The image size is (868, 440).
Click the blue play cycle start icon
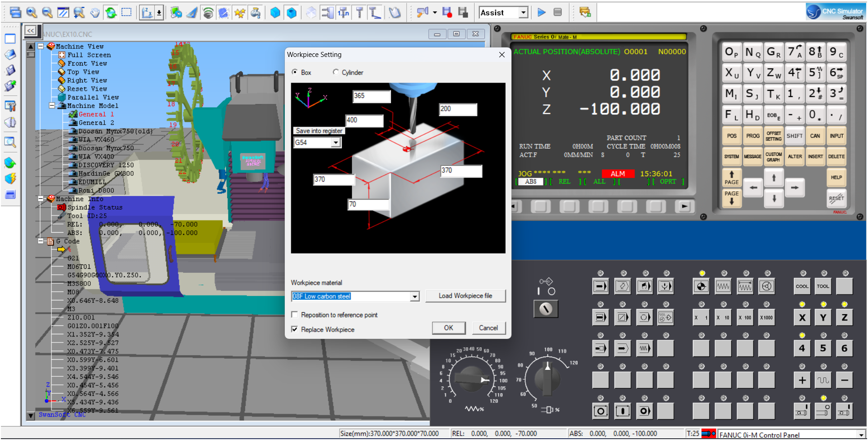click(x=542, y=13)
